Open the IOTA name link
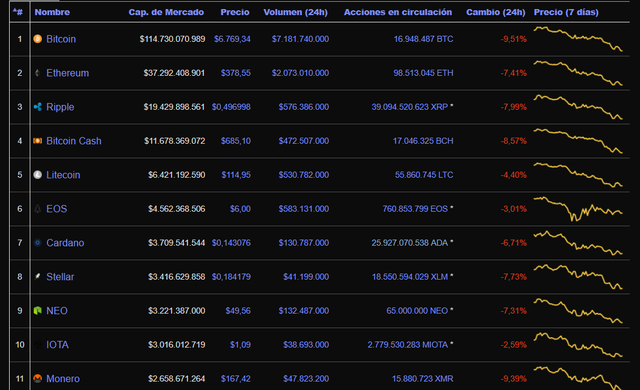Screen dimensions: 640x390 pos(58,345)
